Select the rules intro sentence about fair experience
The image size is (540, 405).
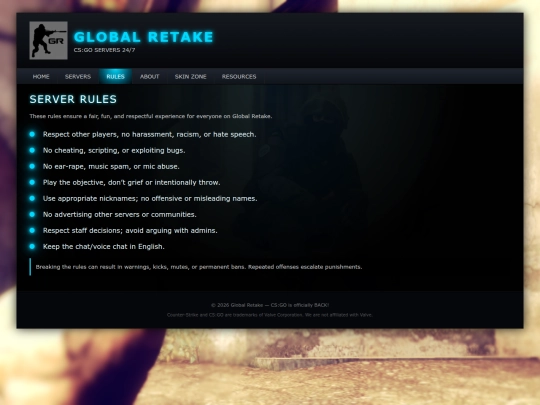pos(151,116)
